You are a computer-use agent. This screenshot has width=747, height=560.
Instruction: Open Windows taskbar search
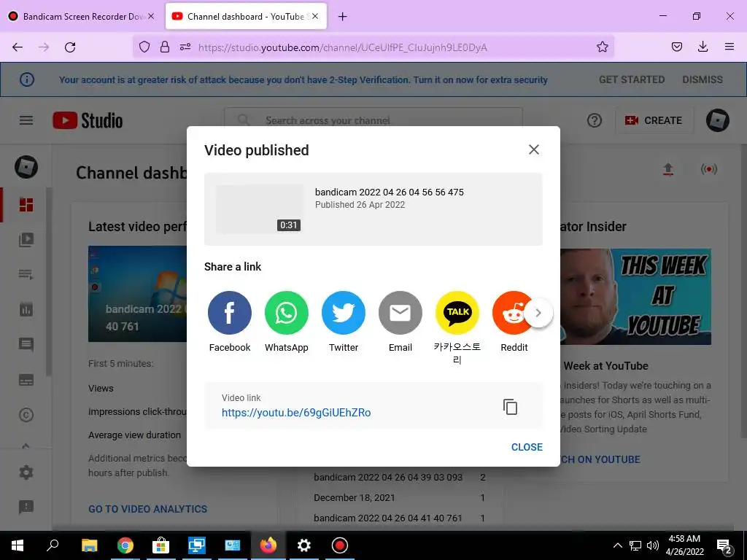click(x=53, y=545)
